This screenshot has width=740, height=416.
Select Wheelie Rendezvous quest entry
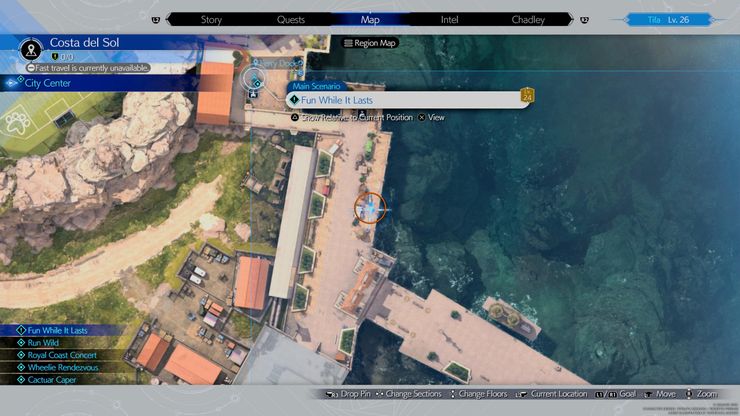(x=63, y=367)
